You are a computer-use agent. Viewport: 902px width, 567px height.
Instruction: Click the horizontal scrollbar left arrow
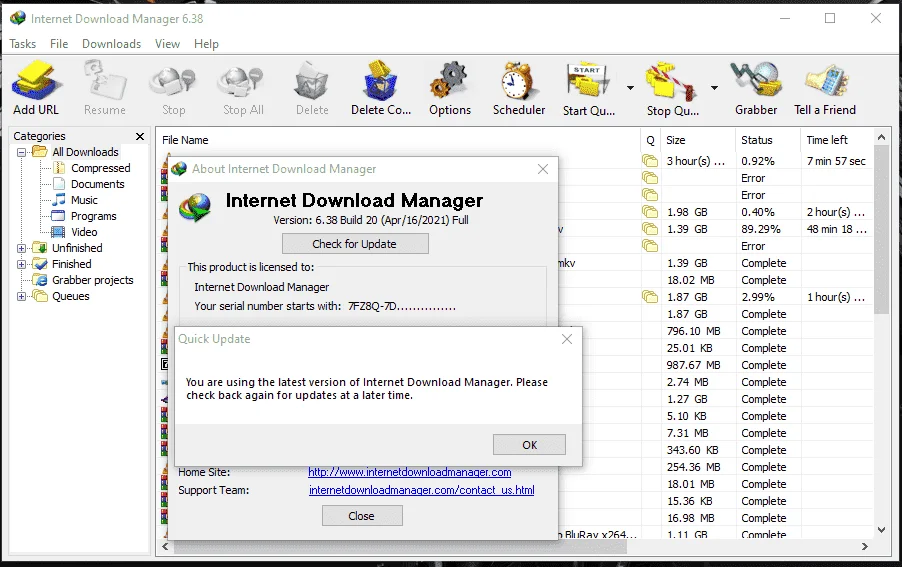[165, 546]
